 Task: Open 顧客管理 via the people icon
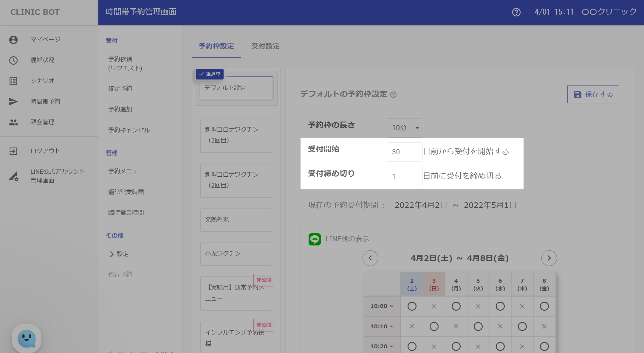tap(13, 122)
